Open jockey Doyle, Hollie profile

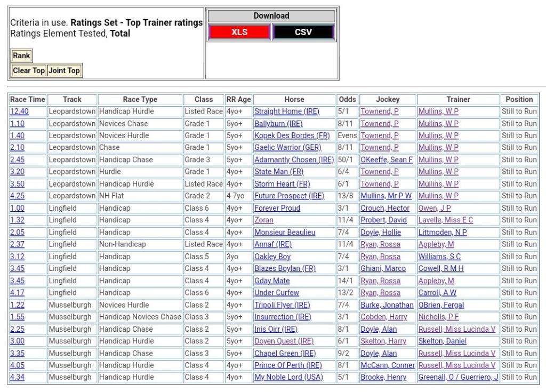pyautogui.click(x=380, y=233)
